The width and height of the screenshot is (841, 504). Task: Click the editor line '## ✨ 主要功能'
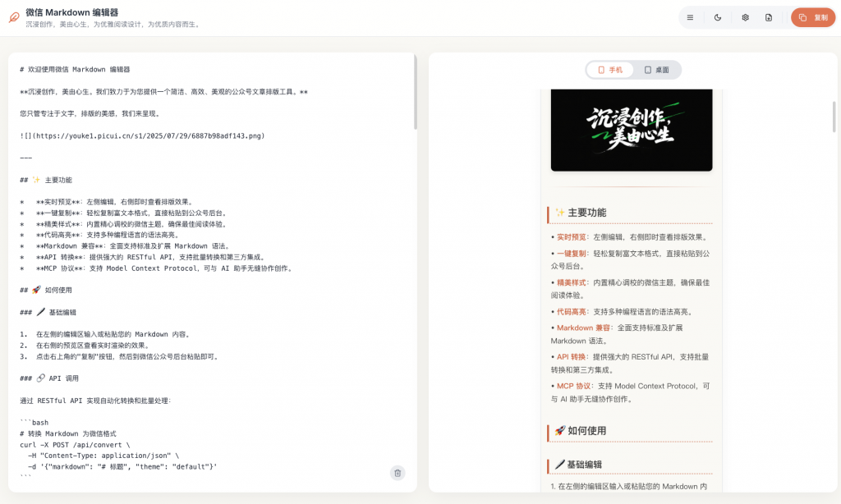pos(46,180)
